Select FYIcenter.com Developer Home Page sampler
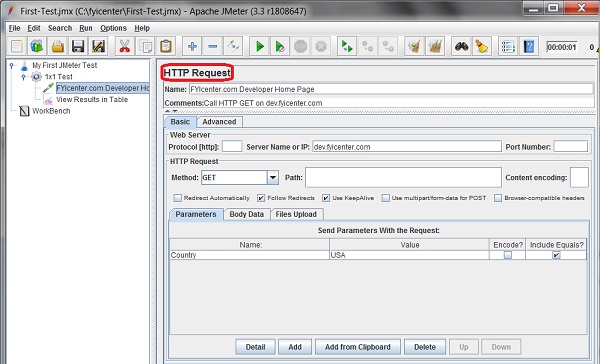This screenshot has height=364, width=600. [103, 88]
